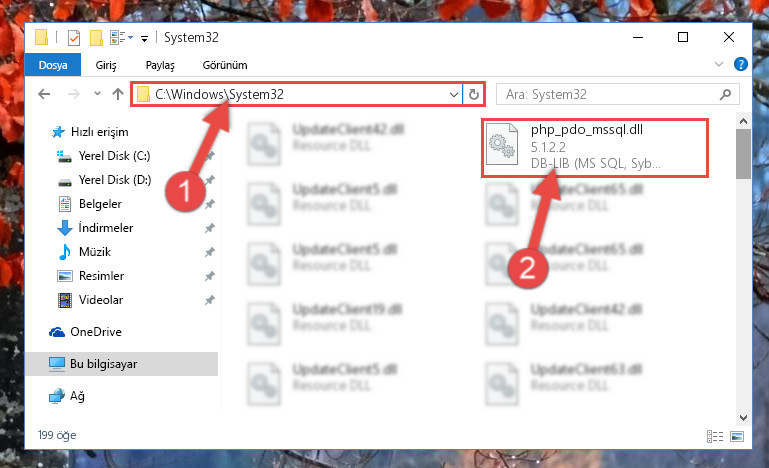The height and width of the screenshot is (468, 769).
Task: Click the vertical scrollbar down arrow
Action: [x=743, y=418]
